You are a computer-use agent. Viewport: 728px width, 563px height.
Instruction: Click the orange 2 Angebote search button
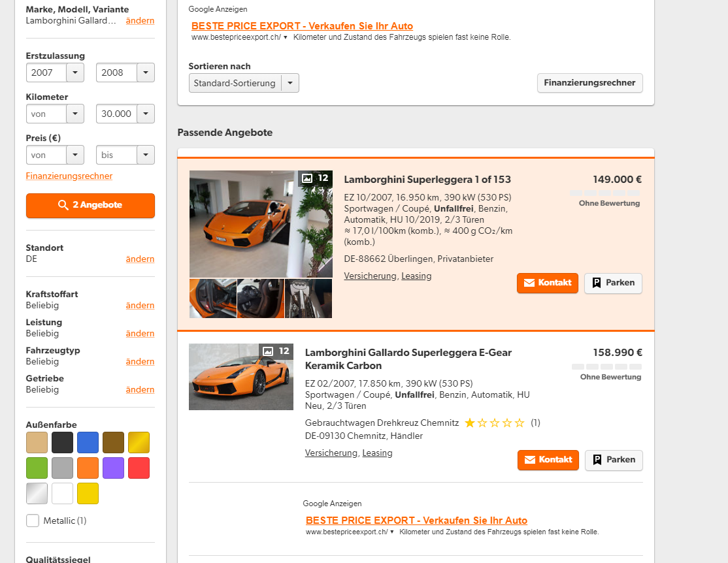click(x=90, y=205)
